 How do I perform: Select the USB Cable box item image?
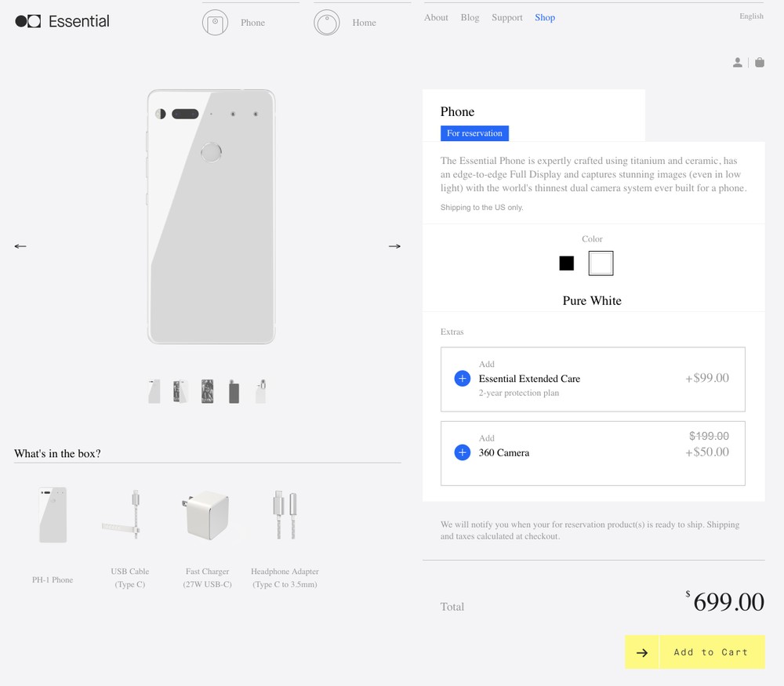click(122, 514)
